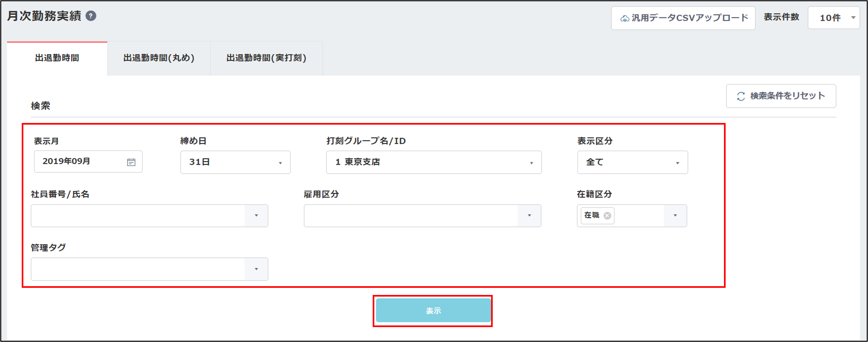Screen dimensions: 868x342
Task: Switch to 出退勤時間(丸め) tab
Action: (159, 58)
